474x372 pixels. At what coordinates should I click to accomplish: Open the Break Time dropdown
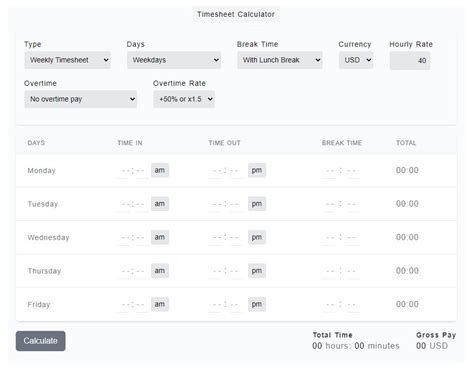coord(280,60)
